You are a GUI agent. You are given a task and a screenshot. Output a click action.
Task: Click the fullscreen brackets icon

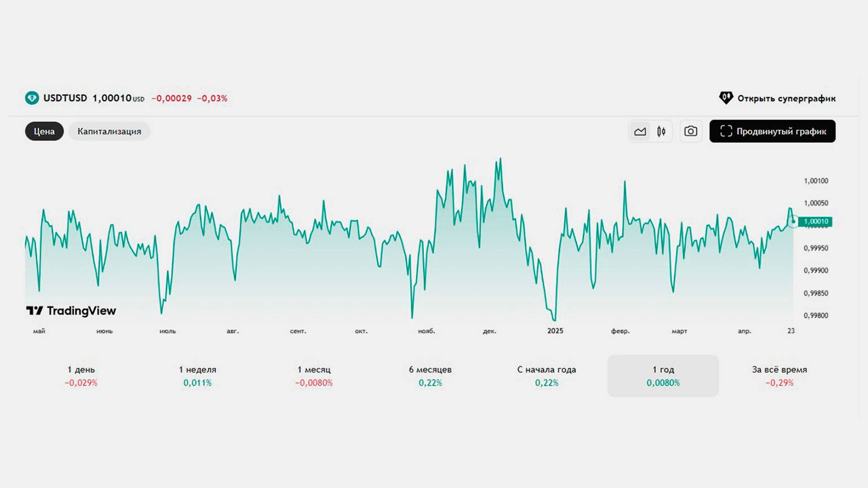click(726, 131)
